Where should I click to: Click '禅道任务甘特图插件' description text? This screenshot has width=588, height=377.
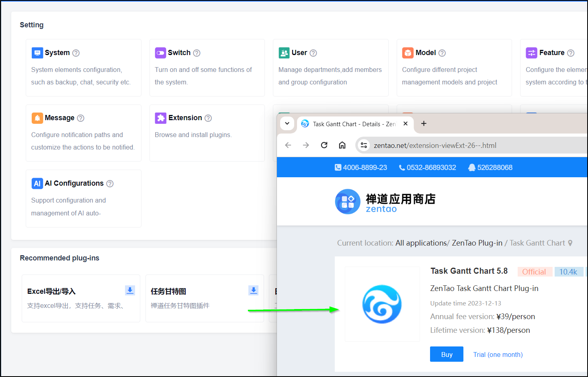180,306
